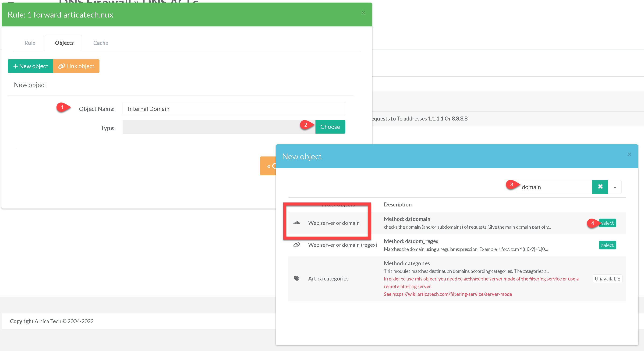Click tags icon beside Artica categories
This screenshot has height=351, width=644.
(x=297, y=278)
